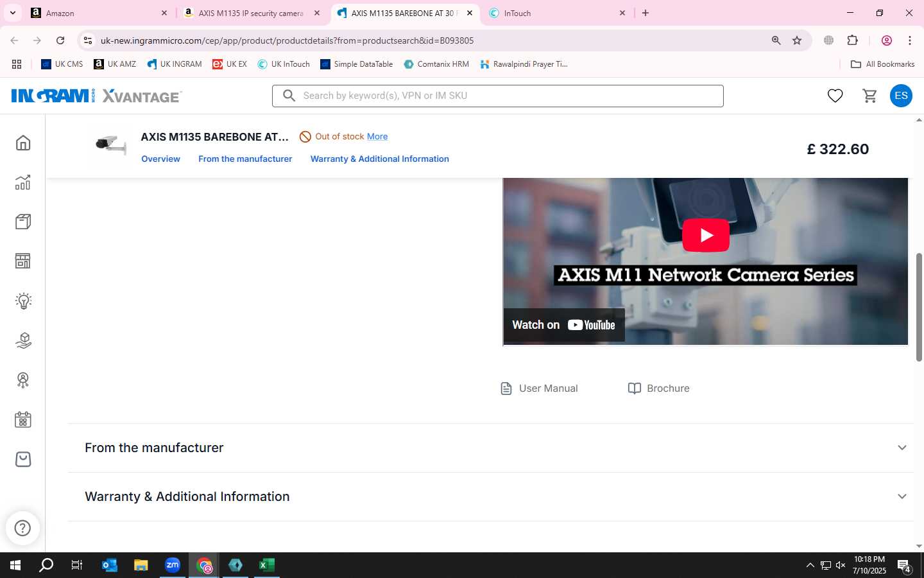Click the muted volume tray icon
Viewport: 924px width, 578px height.
[x=841, y=565]
